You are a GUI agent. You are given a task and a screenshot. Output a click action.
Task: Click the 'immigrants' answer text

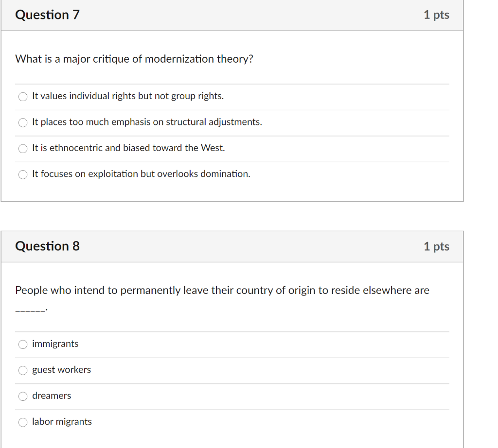[x=55, y=344]
